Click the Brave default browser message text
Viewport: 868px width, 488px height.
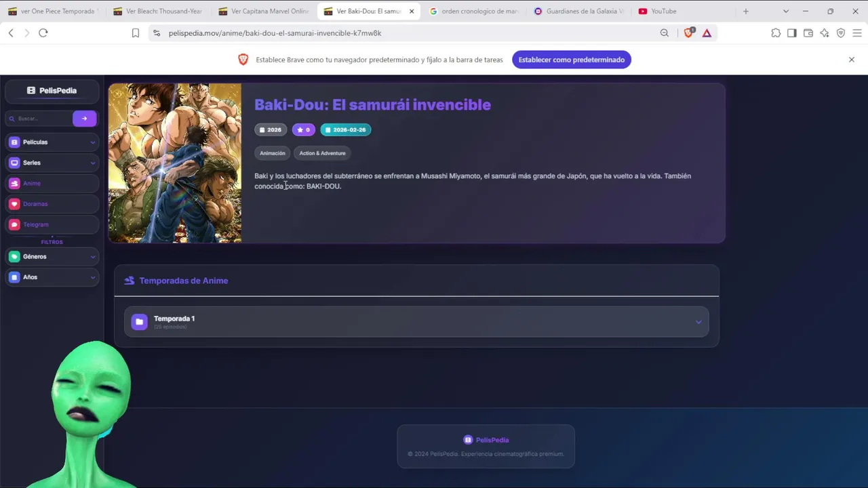point(379,60)
